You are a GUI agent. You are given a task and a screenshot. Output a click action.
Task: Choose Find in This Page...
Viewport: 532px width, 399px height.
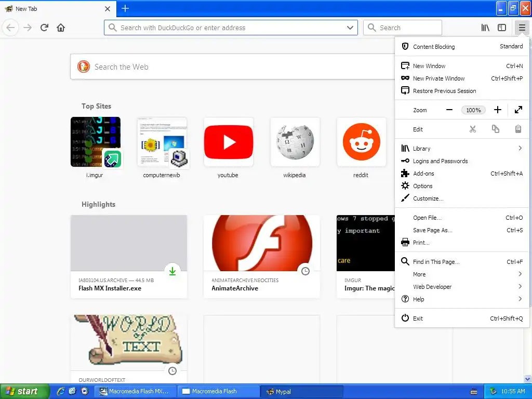(x=462, y=262)
